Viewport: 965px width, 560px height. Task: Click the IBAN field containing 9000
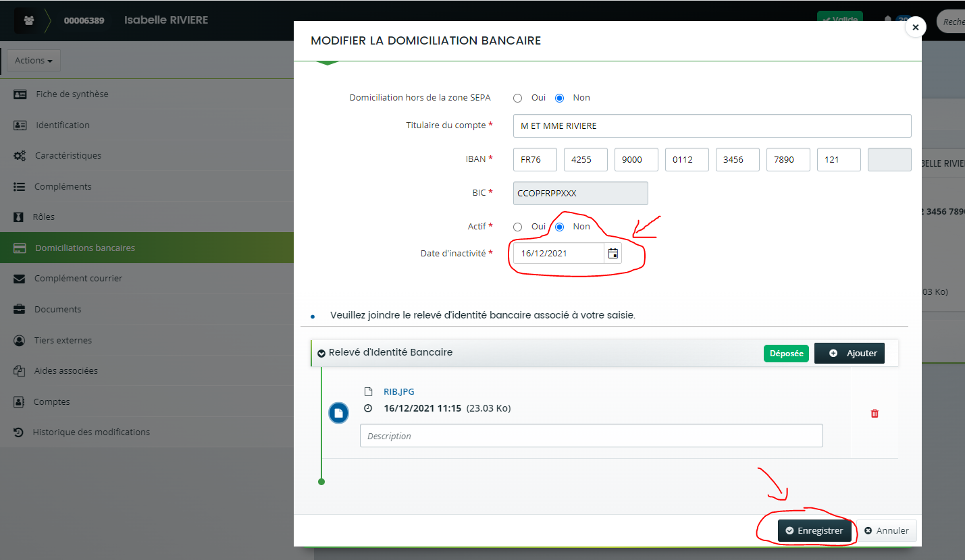click(x=636, y=159)
